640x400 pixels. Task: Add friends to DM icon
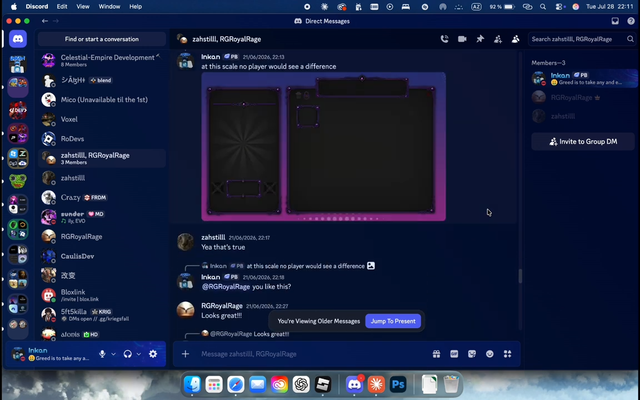(x=498, y=39)
